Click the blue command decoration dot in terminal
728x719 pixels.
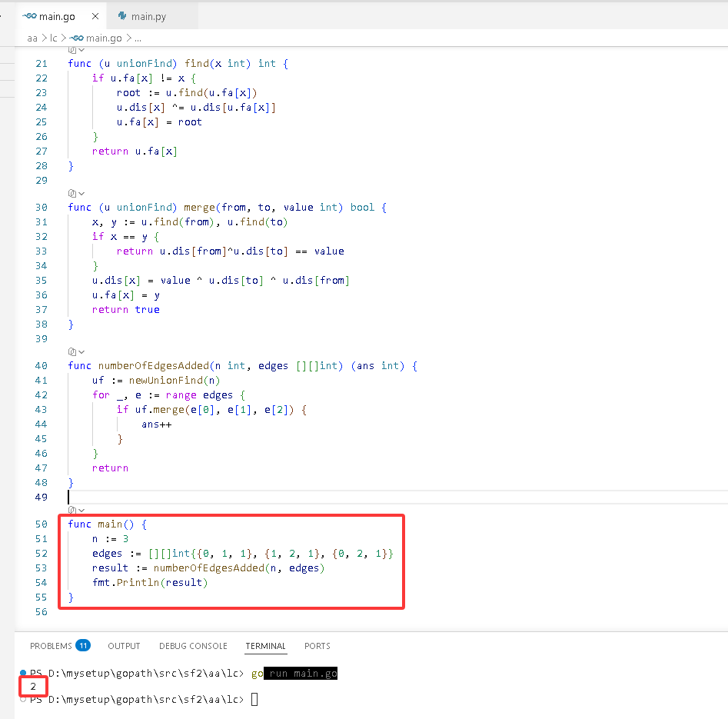click(23, 673)
